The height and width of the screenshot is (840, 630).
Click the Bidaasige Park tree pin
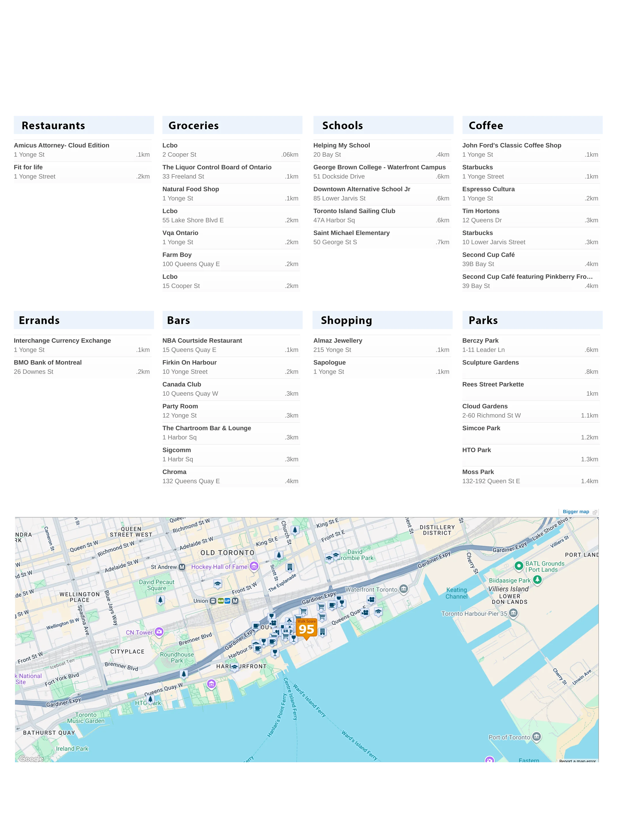[x=537, y=579]
